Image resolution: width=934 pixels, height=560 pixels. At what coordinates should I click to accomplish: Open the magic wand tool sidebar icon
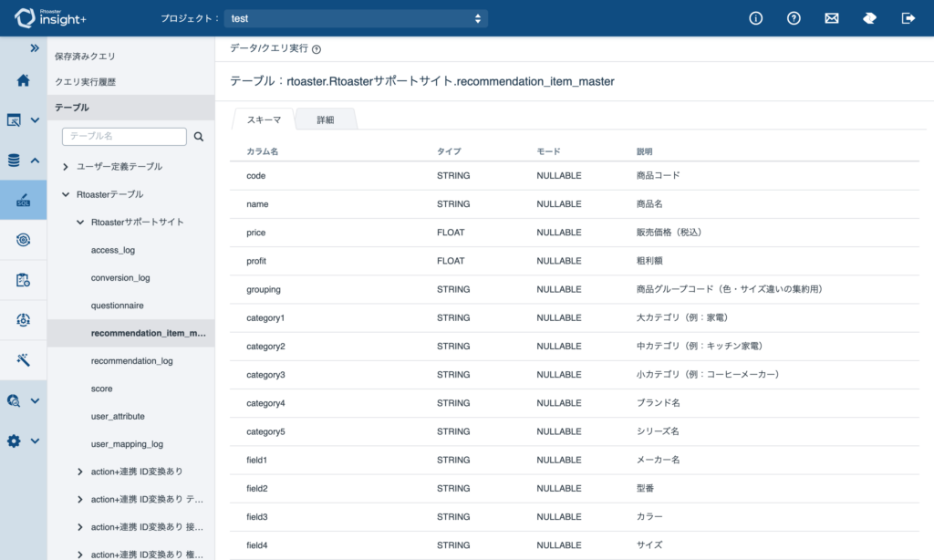(x=23, y=360)
